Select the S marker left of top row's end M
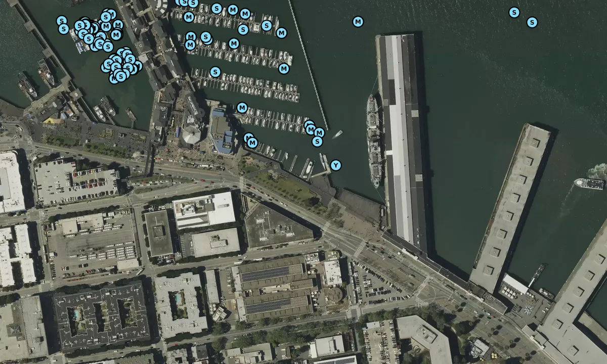The height and width of the screenshot is (364, 607). coord(267,25)
